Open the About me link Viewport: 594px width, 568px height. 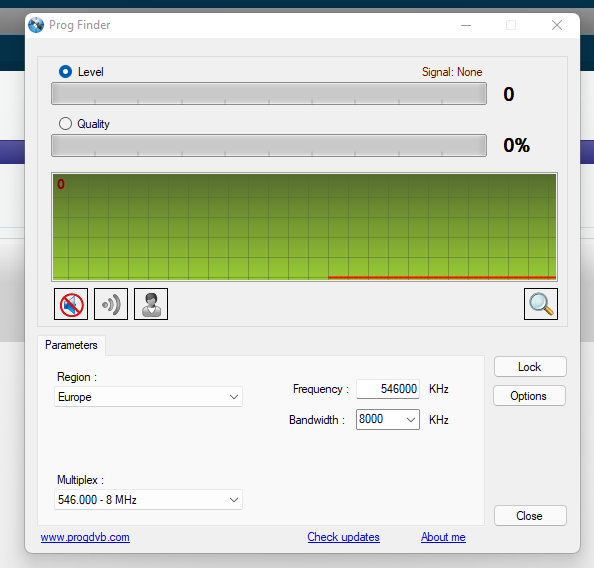point(443,537)
